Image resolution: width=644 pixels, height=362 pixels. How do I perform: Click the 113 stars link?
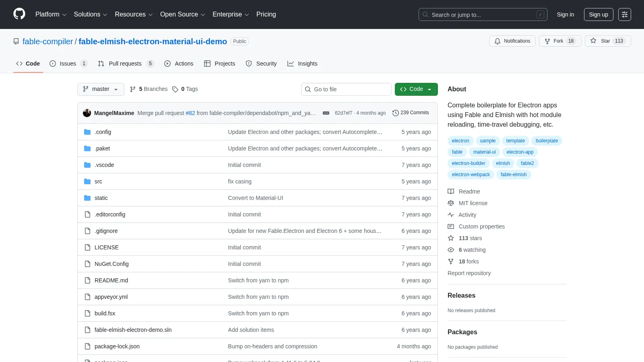tap(470, 238)
